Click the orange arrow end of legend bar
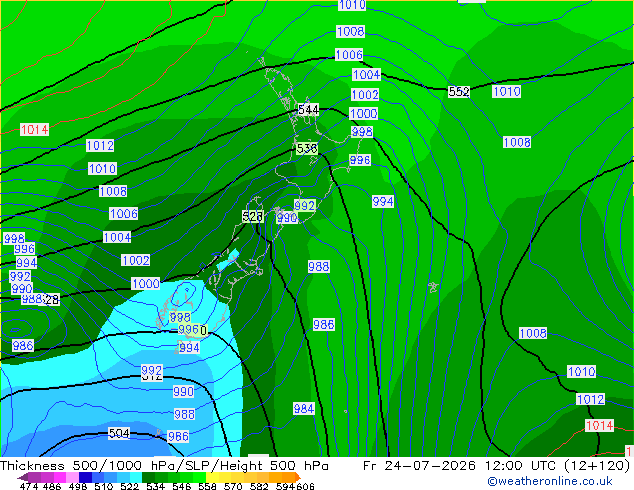This screenshot has height=490, width=634. pos(298,477)
